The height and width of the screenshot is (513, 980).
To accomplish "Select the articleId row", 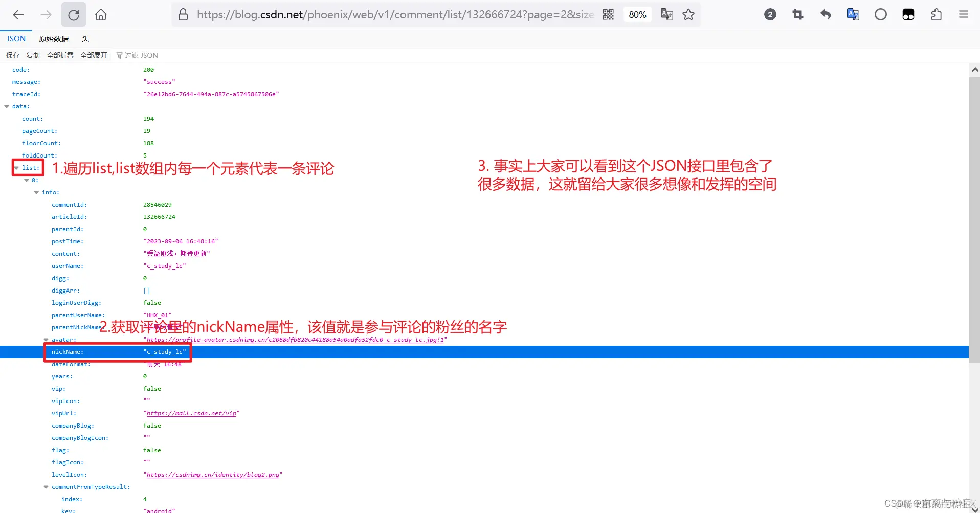I will pos(484,217).
